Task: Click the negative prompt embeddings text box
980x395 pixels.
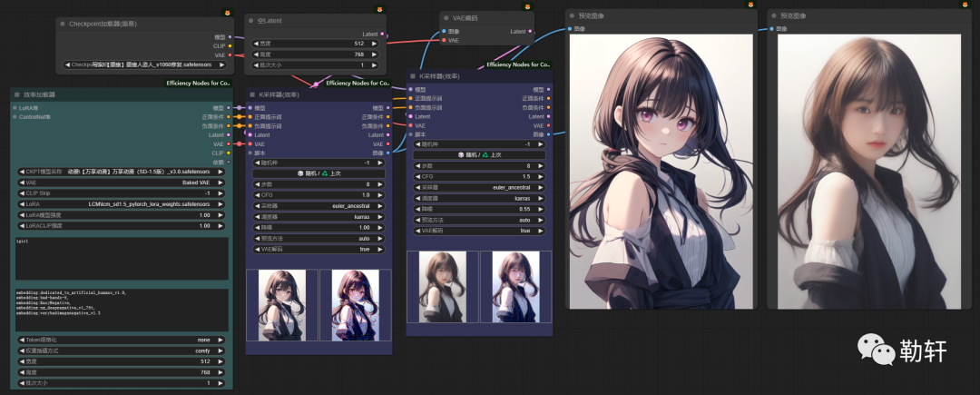Action: click(x=122, y=310)
